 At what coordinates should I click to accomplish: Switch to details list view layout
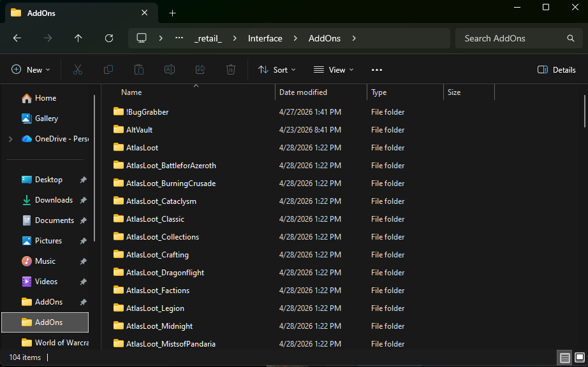click(x=564, y=357)
